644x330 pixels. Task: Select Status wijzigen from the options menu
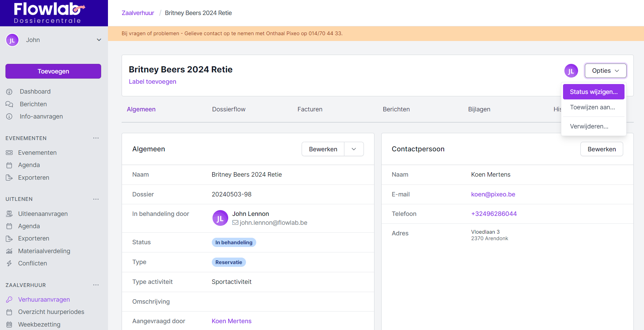pyautogui.click(x=593, y=92)
